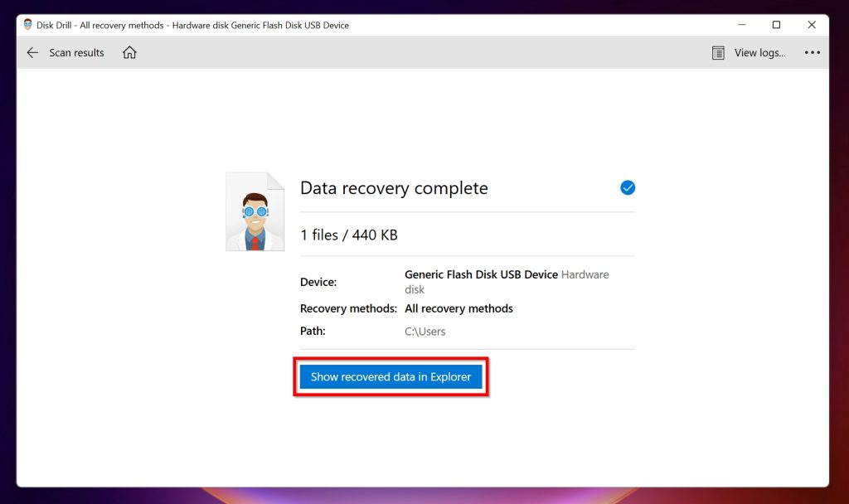
Task: Navigate back using the back arrow
Action: tap(32, 52)
